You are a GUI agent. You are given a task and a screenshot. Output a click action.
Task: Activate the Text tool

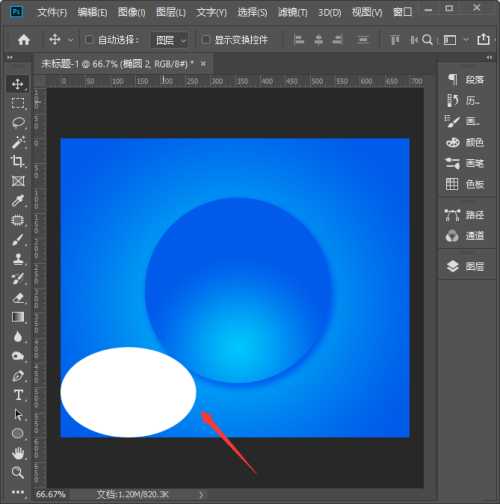(18, 395)
